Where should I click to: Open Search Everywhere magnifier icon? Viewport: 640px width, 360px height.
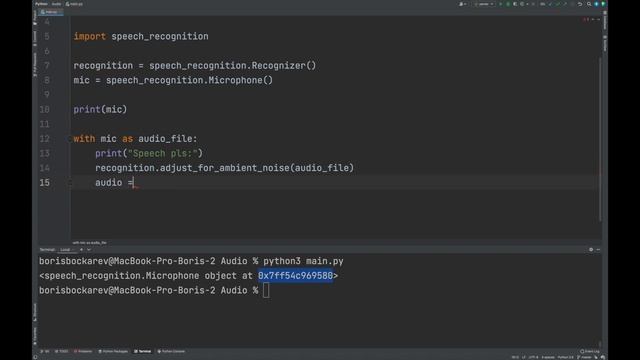(589, 4)
